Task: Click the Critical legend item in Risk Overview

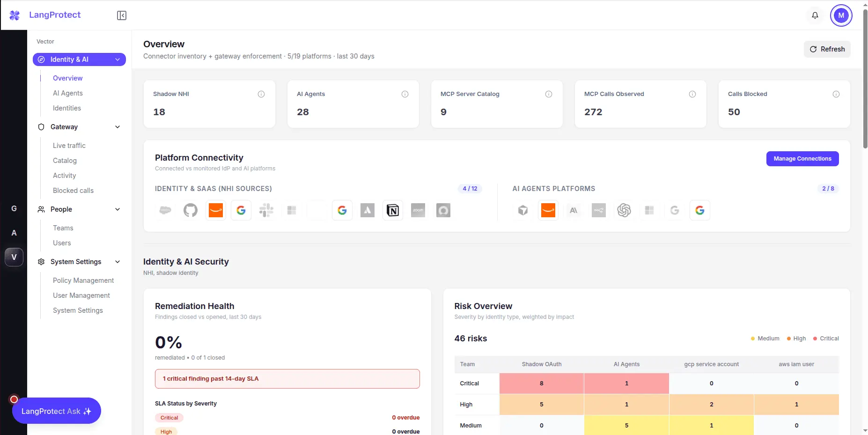Action: [x=826, y=339]
